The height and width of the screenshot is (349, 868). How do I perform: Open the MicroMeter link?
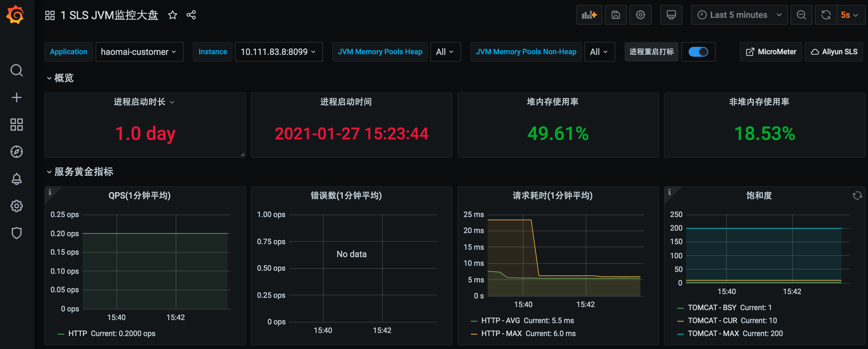771,52
